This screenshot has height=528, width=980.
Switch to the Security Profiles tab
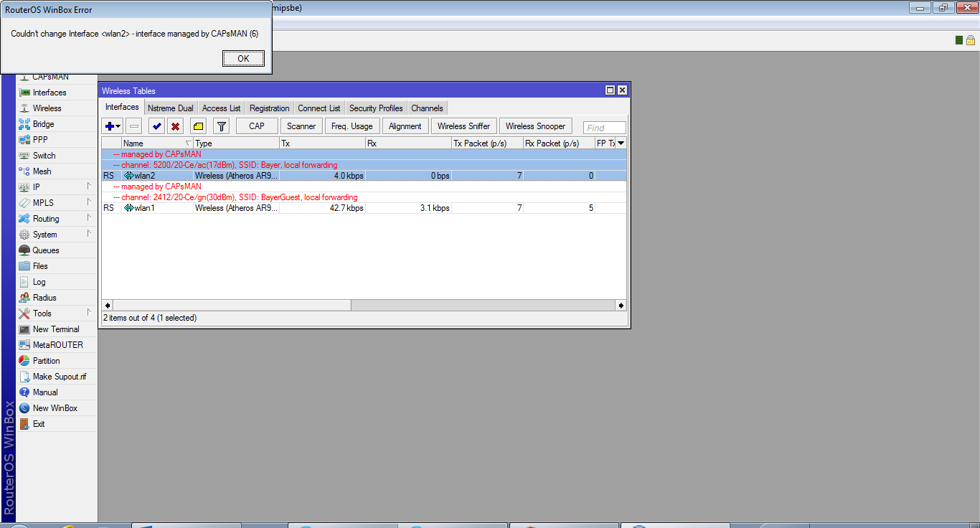click(x=376, y=108)
